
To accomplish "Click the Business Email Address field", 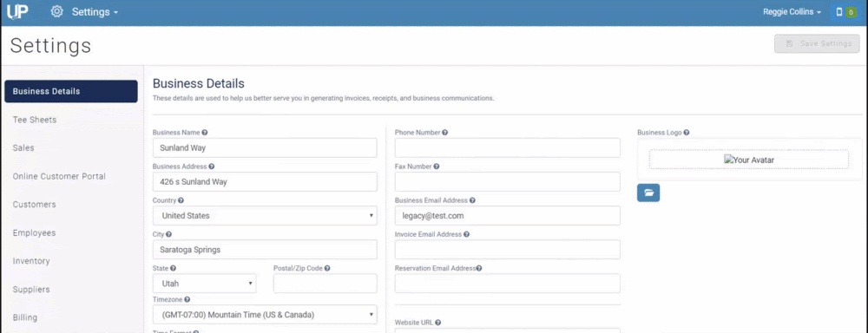I will click(508, 216).
